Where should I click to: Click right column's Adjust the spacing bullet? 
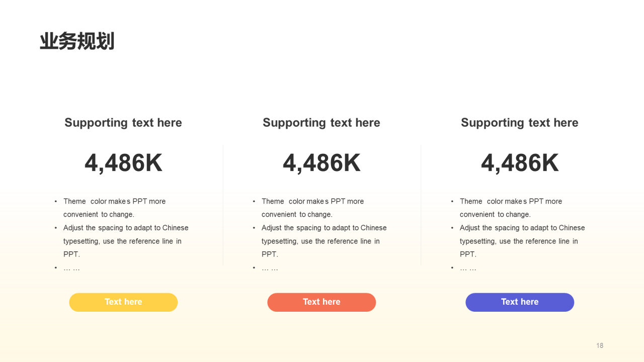click(518, 241)
